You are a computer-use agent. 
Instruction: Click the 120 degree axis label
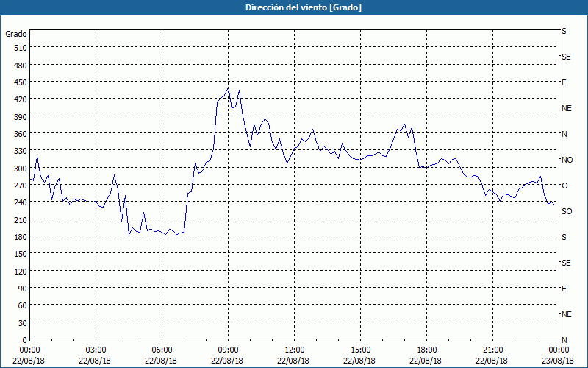tap(21, 271)
